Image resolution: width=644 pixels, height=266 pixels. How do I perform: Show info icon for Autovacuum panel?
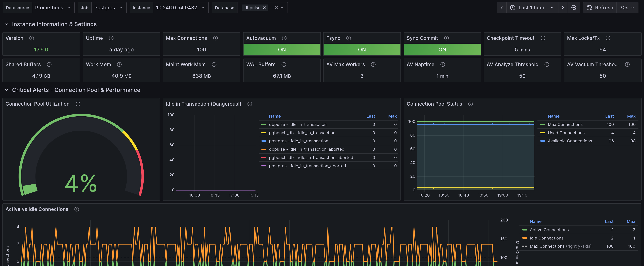point(284,38)
